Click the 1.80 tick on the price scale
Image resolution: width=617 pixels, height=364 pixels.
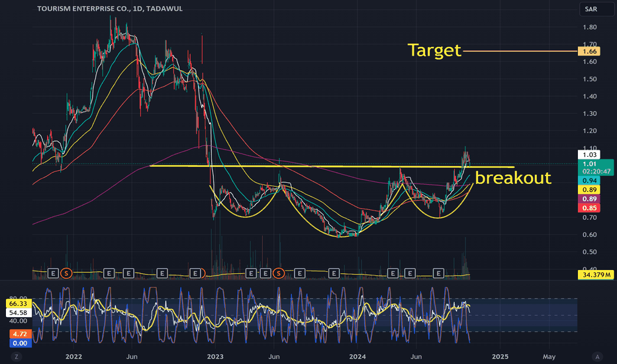589,27
